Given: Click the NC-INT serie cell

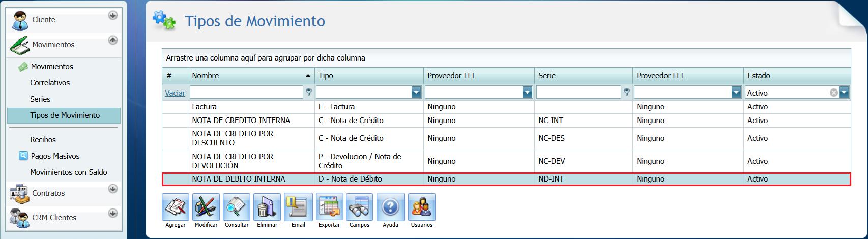Looking at the screenshot, I should (584, 121).
